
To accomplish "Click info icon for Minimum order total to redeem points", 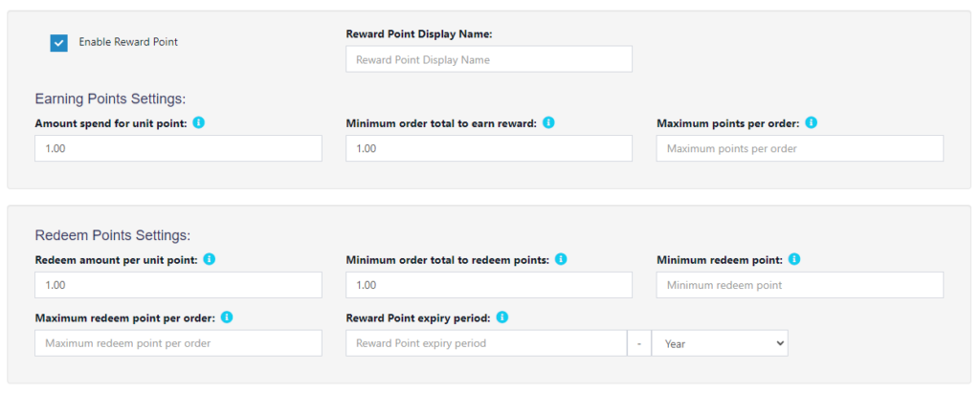I will (561, 258).
